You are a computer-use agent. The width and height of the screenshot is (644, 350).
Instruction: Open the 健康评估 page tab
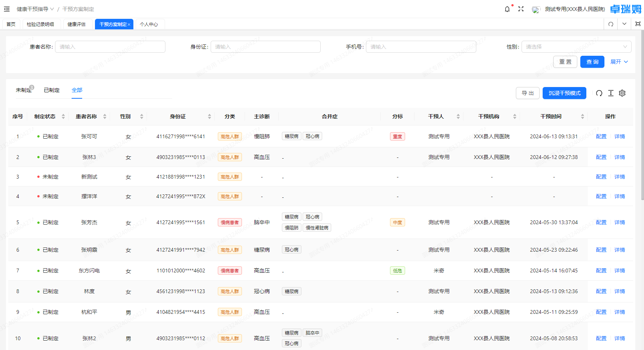pyautogui.click(x=76, y=24)
